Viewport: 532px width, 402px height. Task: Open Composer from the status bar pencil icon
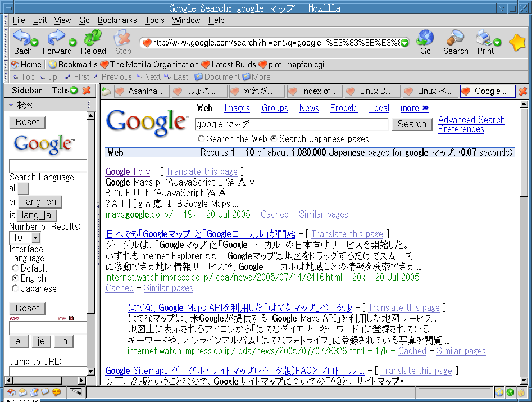tap(34, 392)
